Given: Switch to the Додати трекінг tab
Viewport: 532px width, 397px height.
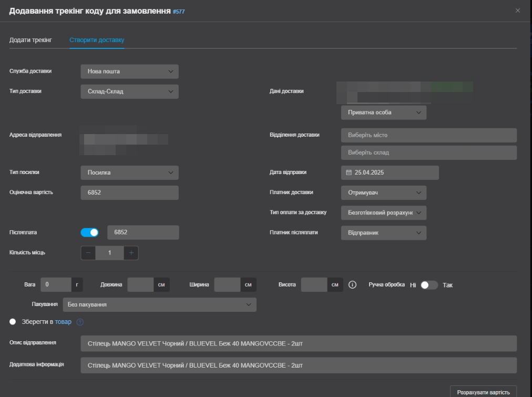Looking at the screenshot, I should click(30, 40).
